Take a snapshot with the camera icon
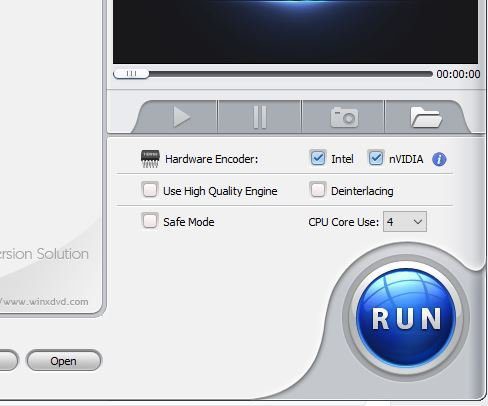This screenshot has height=406, width=488. click(344, 117)
